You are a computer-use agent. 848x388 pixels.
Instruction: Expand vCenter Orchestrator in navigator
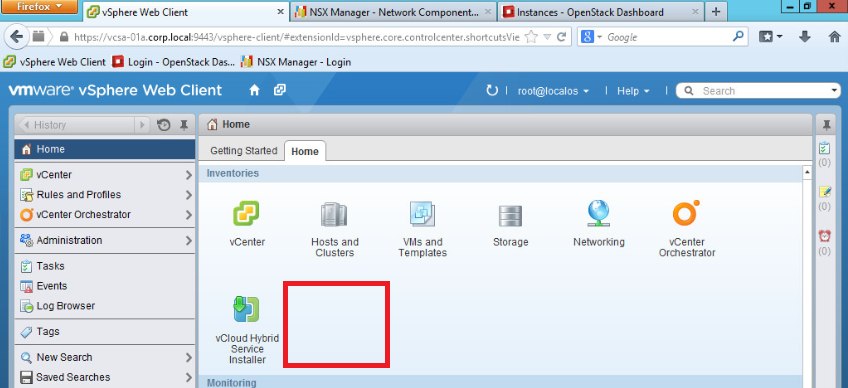188,215
